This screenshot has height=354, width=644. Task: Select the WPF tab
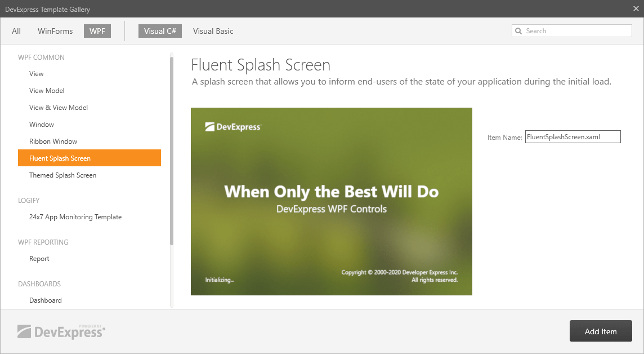point(97,31)
